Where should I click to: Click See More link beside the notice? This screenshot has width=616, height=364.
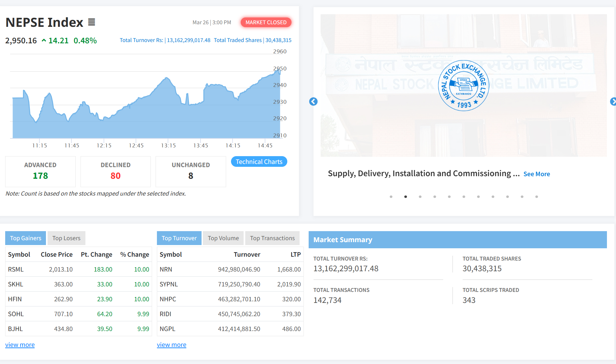(536, 174)
